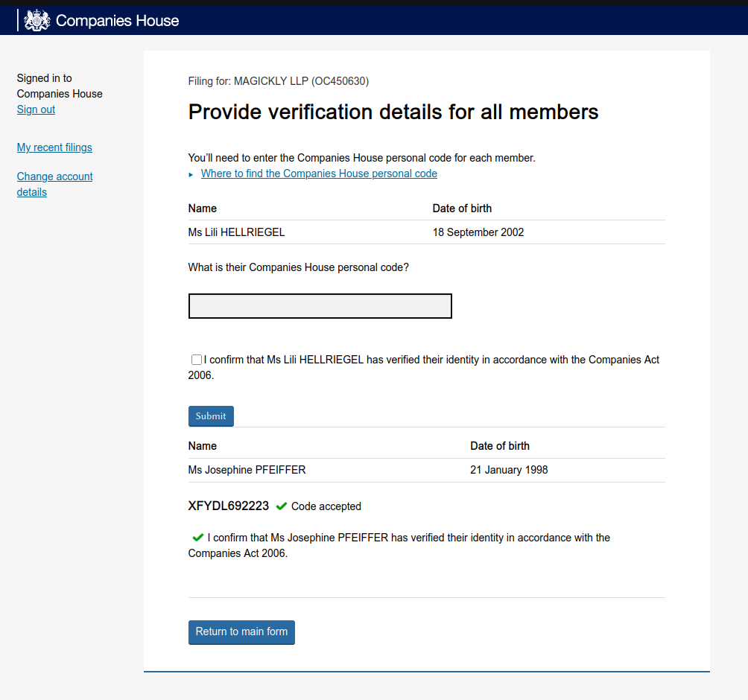Click the green tick before Josephine PFEIFFER confirmation
This screenshot has width=748, height=700.
point(197,538)
